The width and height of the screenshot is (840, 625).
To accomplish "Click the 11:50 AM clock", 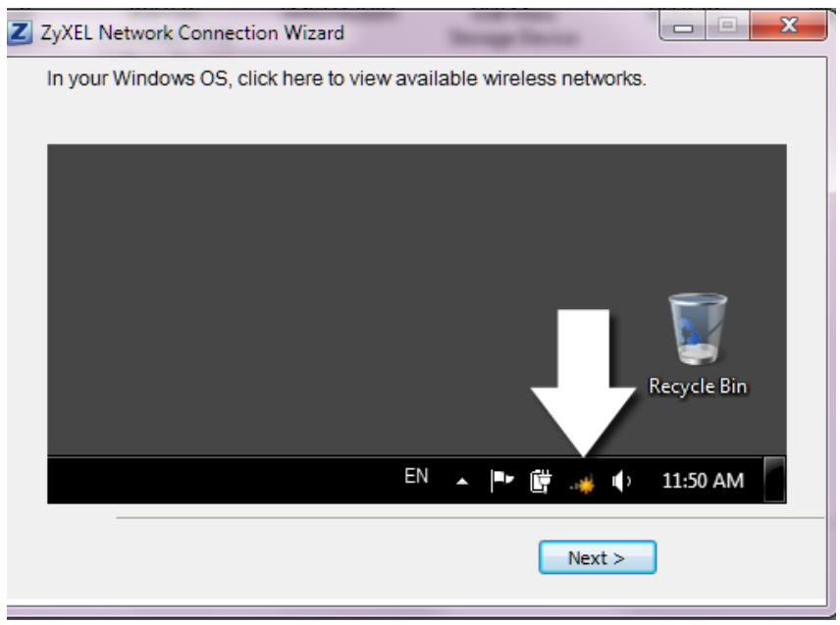I will (703, 481).
